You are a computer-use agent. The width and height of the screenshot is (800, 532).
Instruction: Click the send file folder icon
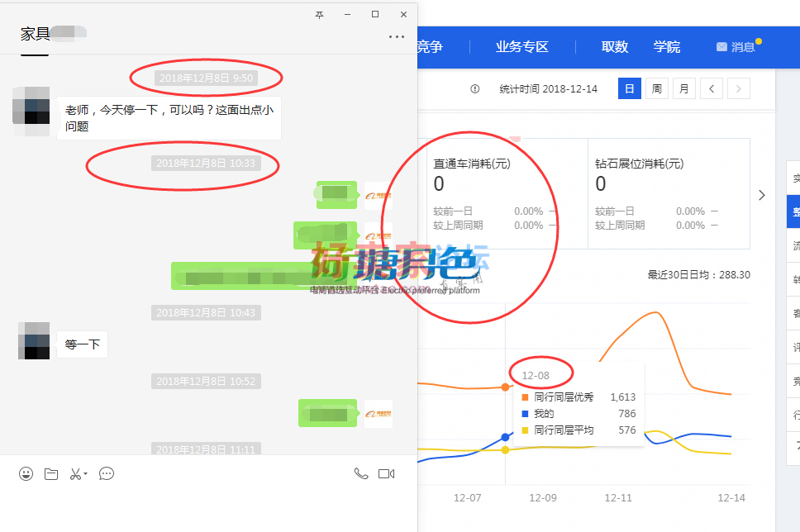click(51, 473)
